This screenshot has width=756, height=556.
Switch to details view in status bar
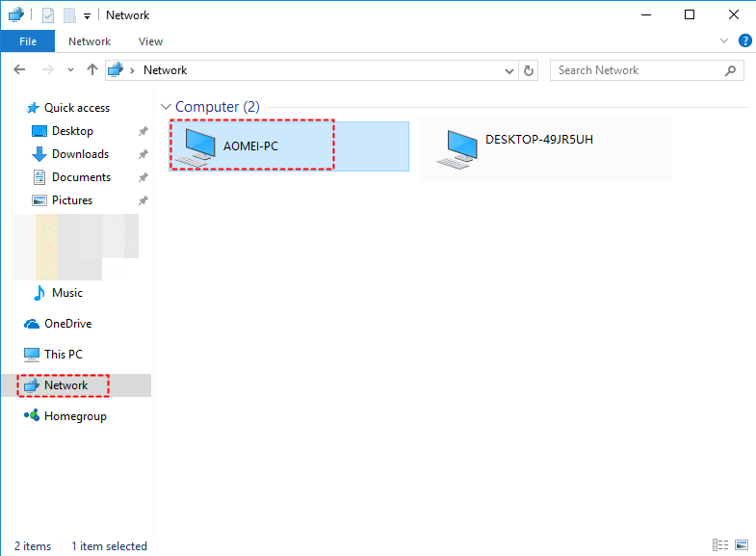(719, 544)
